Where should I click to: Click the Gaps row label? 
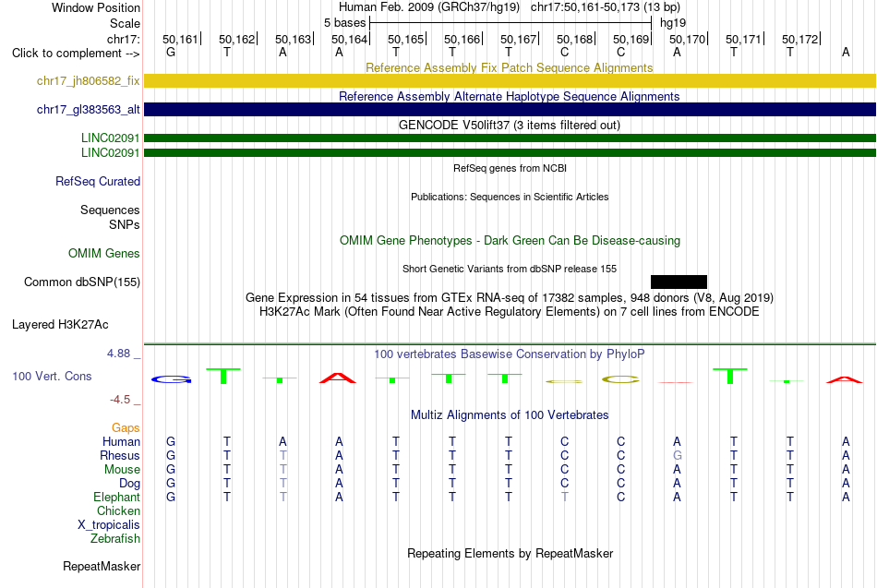click(x=126, y=428)
